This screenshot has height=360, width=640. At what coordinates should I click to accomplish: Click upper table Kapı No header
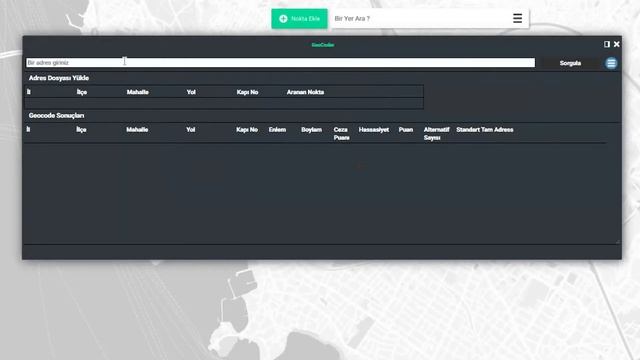[247, 92]
